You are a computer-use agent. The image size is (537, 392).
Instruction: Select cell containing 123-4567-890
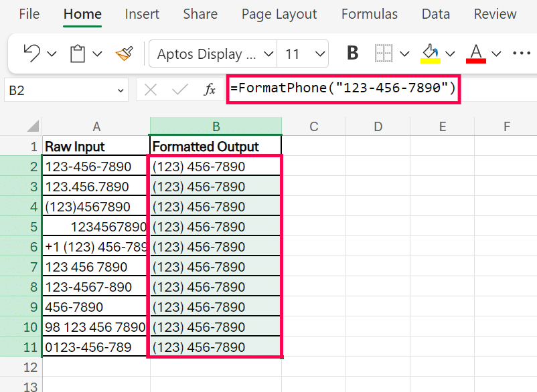click(x=96, y=287)
